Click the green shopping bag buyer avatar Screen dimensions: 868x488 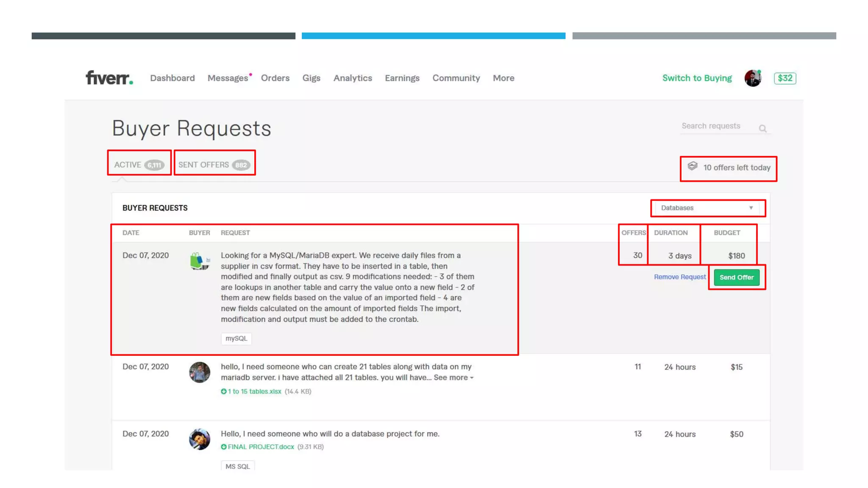199,261
